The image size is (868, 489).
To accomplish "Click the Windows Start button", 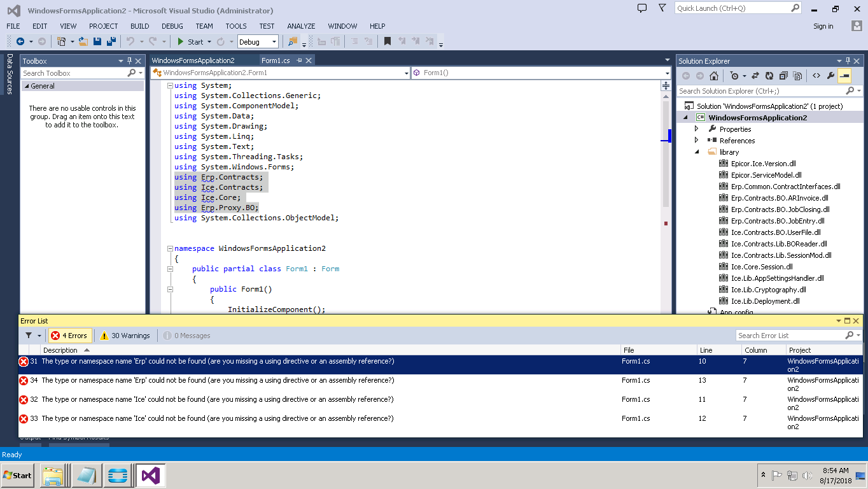I will [18, 476].
